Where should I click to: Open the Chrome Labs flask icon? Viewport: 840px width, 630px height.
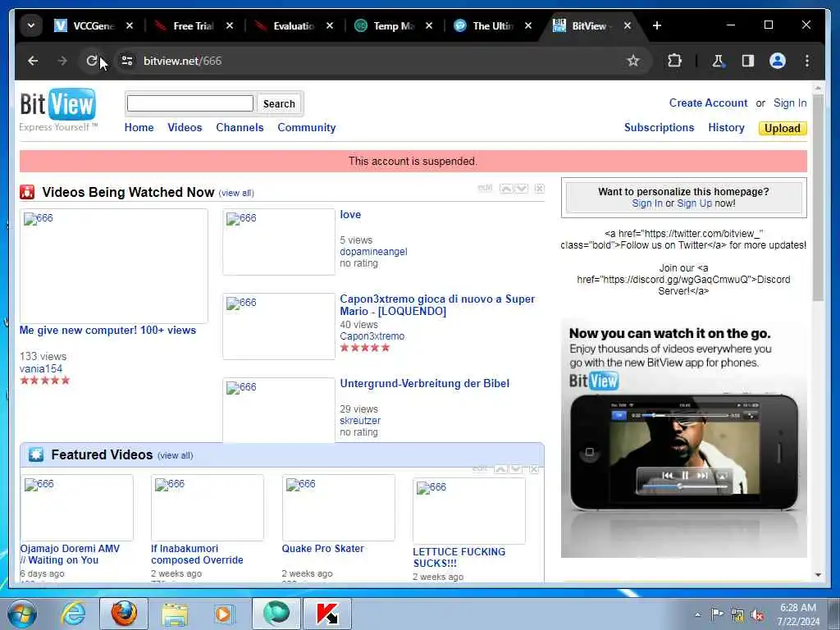click(718, 61)
